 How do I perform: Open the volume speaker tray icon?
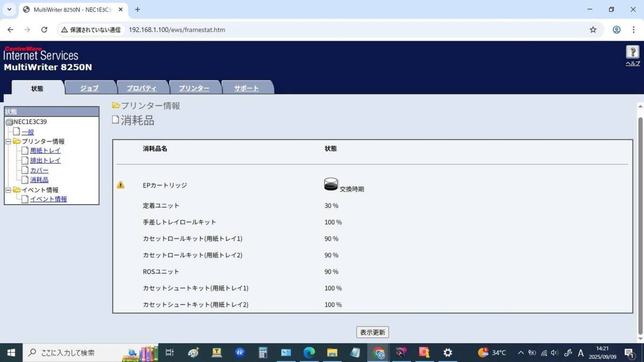point(555,352)
